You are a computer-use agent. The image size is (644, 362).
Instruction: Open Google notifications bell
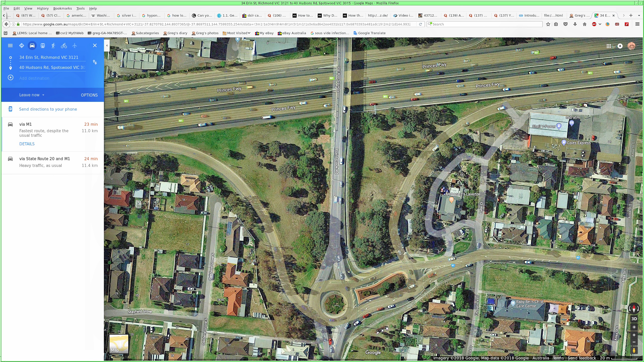click(x=620, y=46)
